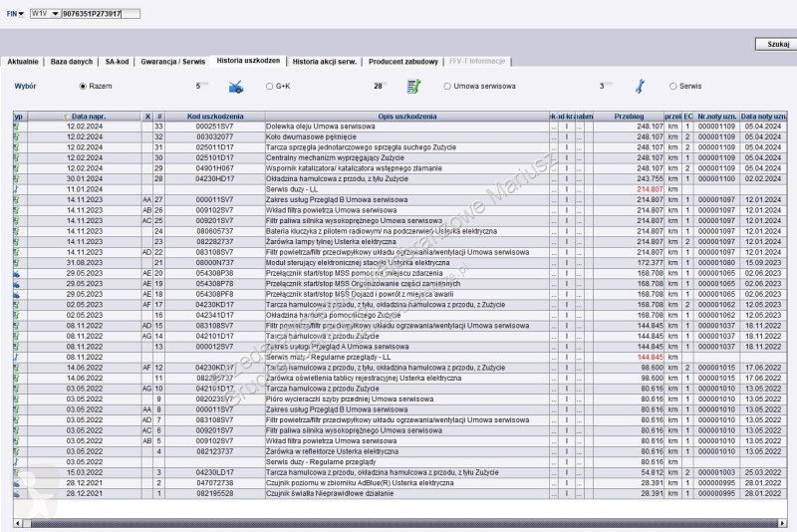Click the horizontal scrollbar right arrow
This screenshot has width=797, height=532.
(783, 523)
